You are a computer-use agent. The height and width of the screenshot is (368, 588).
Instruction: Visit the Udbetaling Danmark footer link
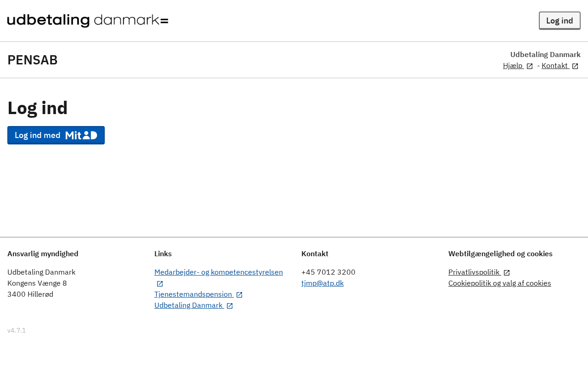(x=188, y=305)
